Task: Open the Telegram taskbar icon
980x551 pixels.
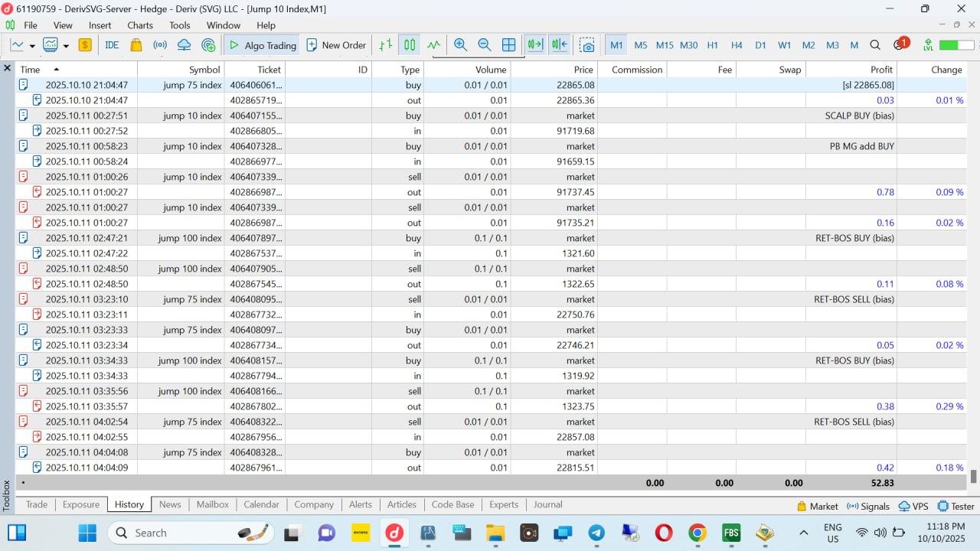Action: point(596,533)
